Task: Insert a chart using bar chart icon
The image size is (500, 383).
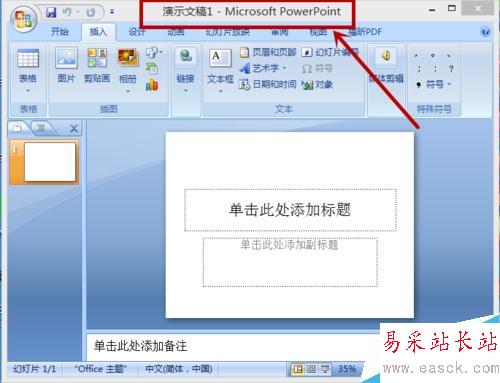Action: point(152,84)
